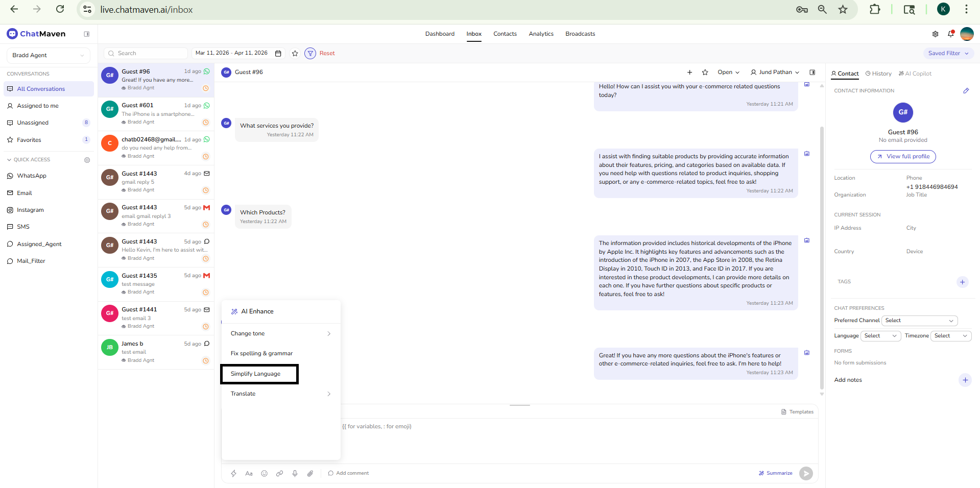Click the conversation search field
This screenshot has width=980, height=488.
[145, 53]
